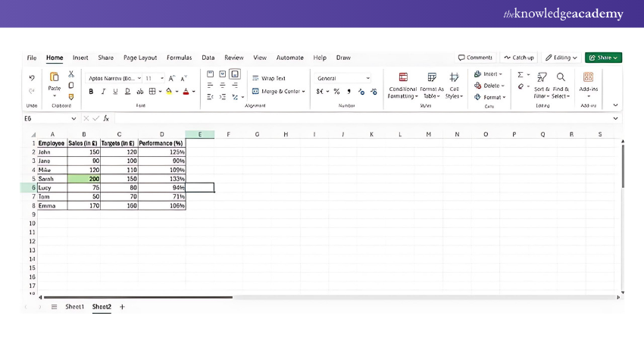
Task: Toggle Wrap Text on
Action: click(x=268, y=78)
